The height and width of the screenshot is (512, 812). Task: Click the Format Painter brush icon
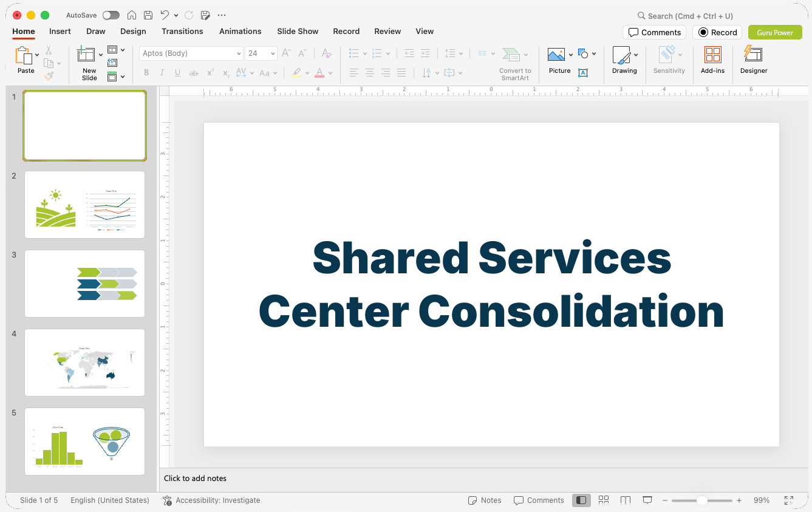(x=49, y=76)
